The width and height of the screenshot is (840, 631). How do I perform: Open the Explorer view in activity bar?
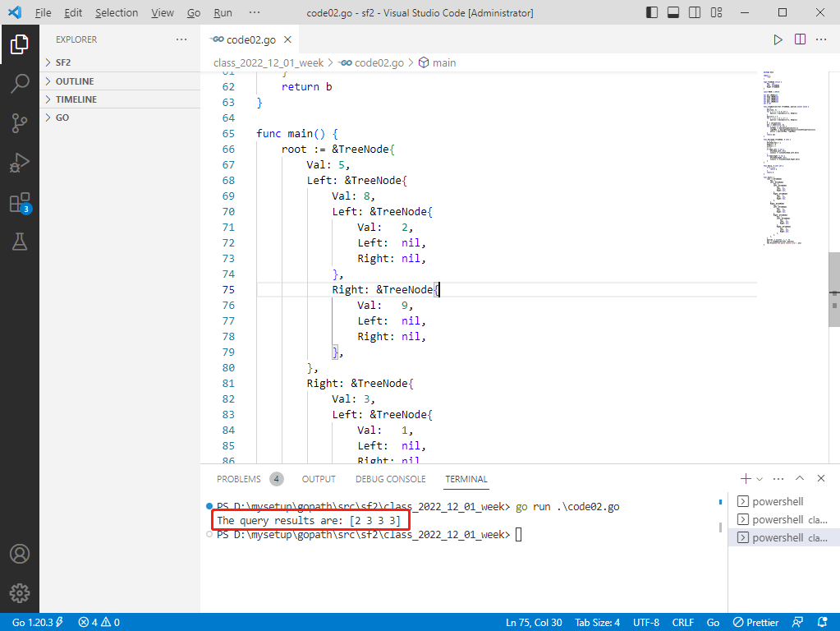pyautogui.click(x=19, y=44)
